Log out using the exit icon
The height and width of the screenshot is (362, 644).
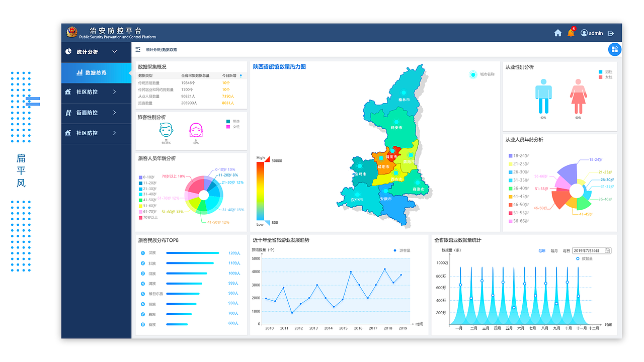(611, 33)
